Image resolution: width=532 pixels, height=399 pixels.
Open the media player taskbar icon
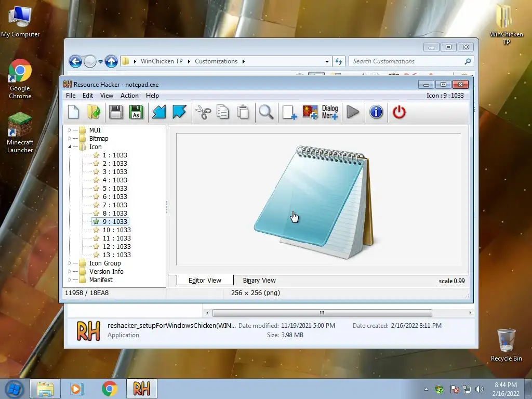pos(76,389)
